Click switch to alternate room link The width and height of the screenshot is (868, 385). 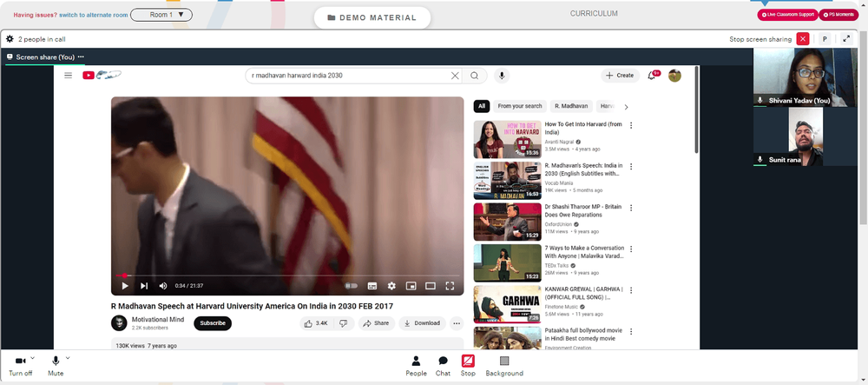[94, 15]
